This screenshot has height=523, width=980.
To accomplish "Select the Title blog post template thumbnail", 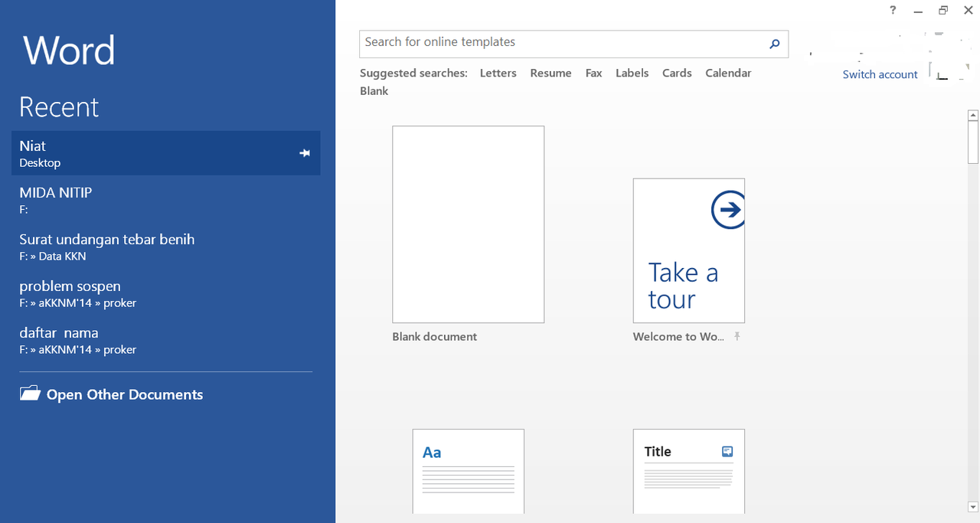I will [689, 471].
